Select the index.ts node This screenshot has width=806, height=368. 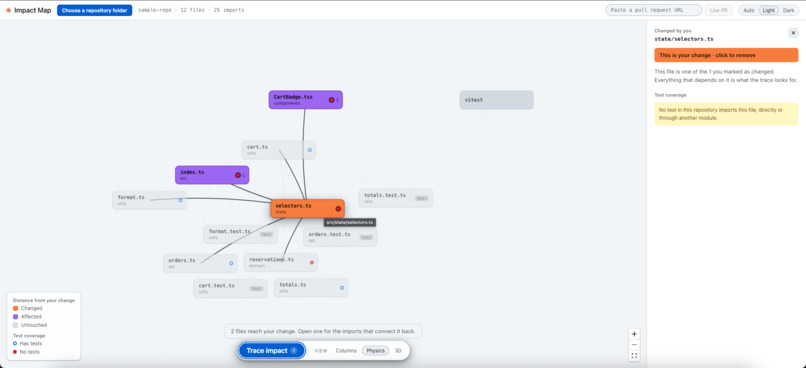212,175
